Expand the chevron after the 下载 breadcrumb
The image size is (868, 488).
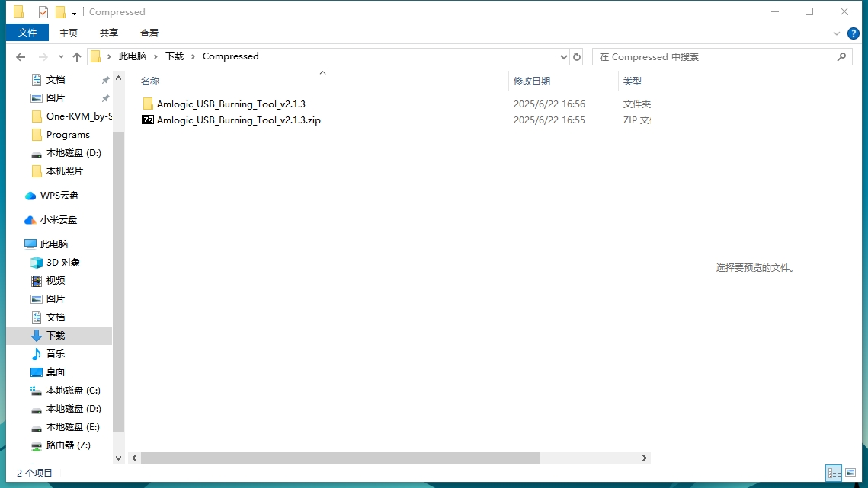194,56
